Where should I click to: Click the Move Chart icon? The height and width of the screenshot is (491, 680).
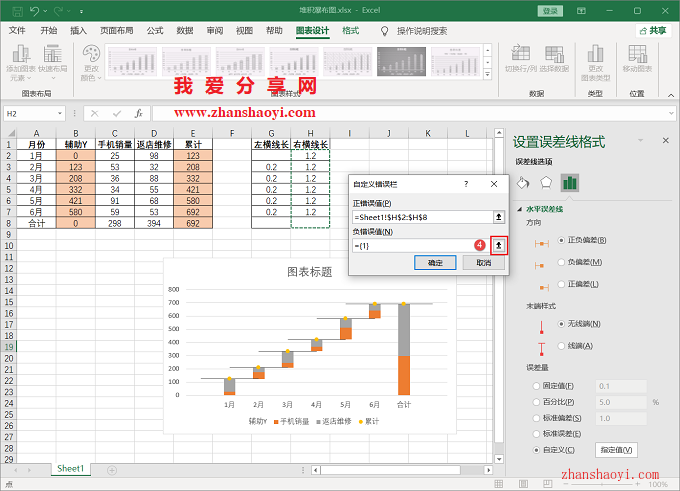[637, 59]
